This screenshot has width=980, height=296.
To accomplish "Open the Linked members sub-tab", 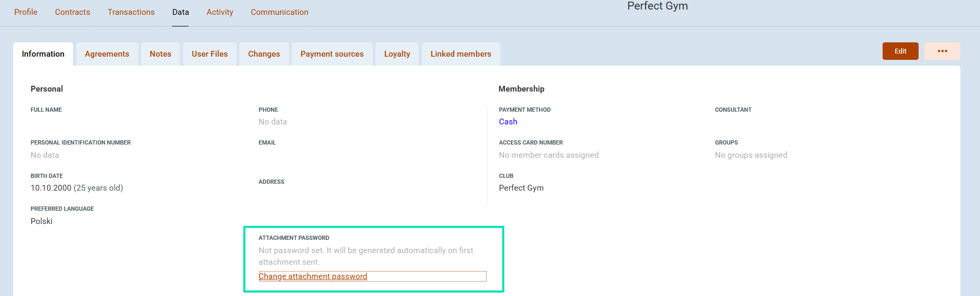I will click(x=461, y=54).
